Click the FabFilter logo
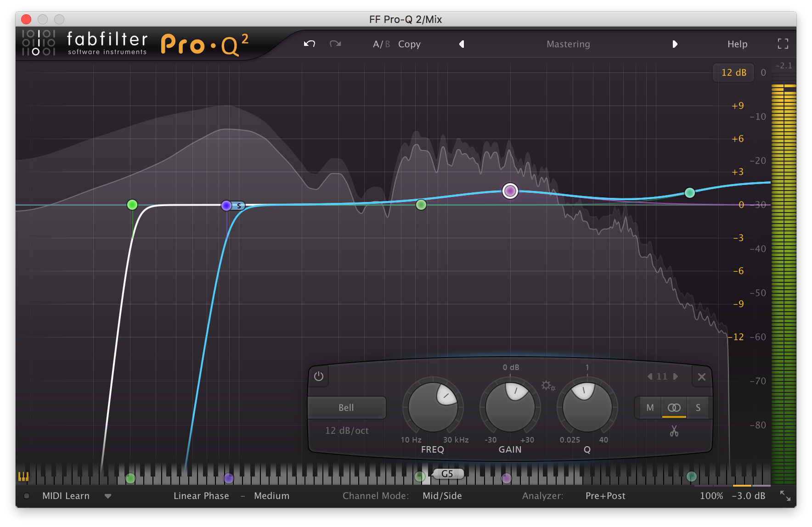This screenshot has width=812, height=527. (x=85, y=43)
